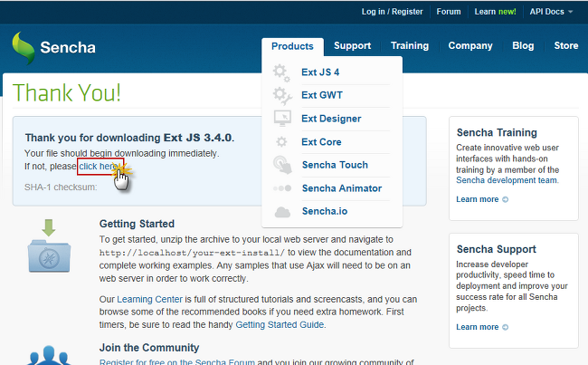Click the download folder icon beside Getting Started
Screen dimensions: 588x365
(x=49, y=246)
